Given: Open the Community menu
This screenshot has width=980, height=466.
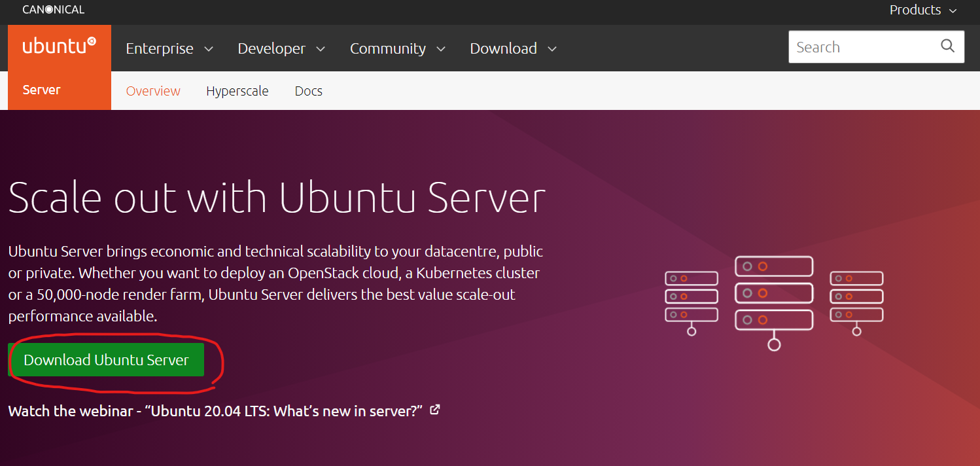Looking at the screenshot, I should click(398, 48).
